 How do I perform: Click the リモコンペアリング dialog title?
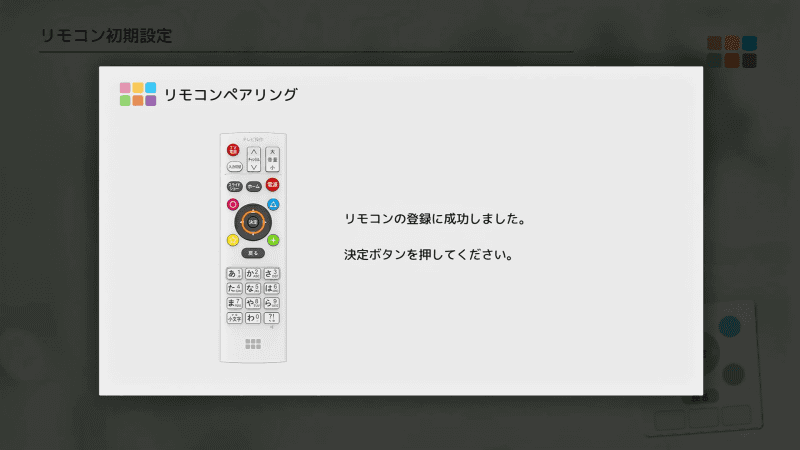231,95
